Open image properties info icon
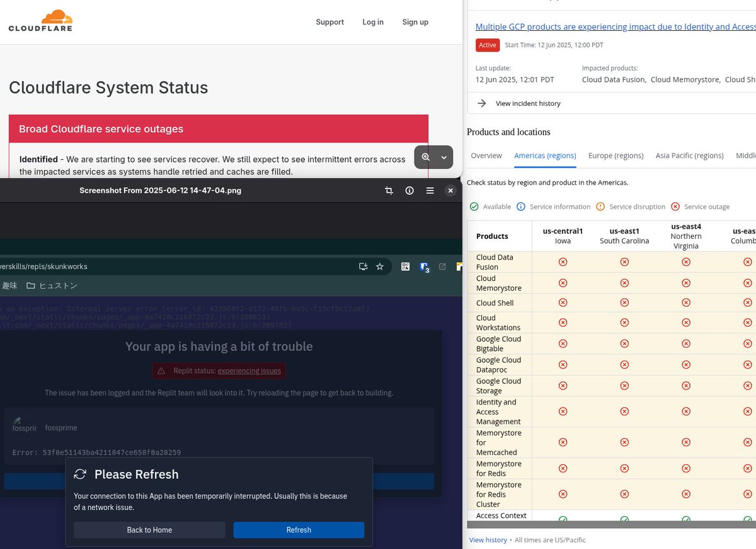Screen dimensions: 756x549 (409, 190)
